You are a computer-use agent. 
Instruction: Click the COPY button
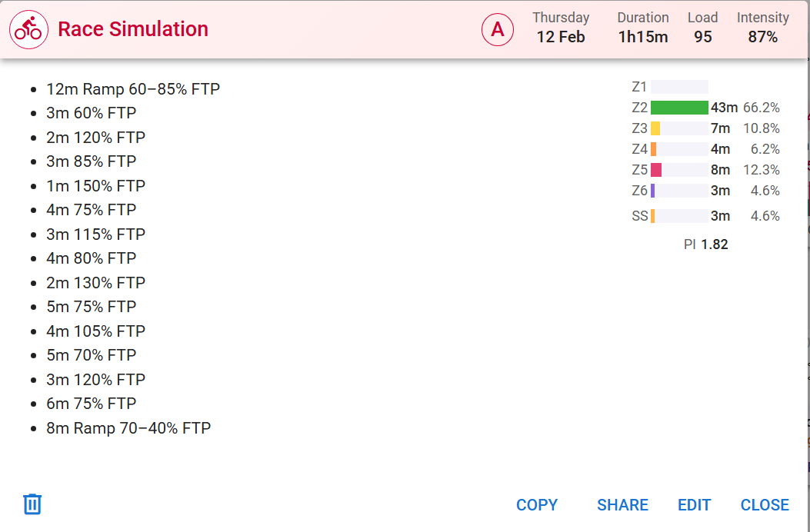click(537, 505)
